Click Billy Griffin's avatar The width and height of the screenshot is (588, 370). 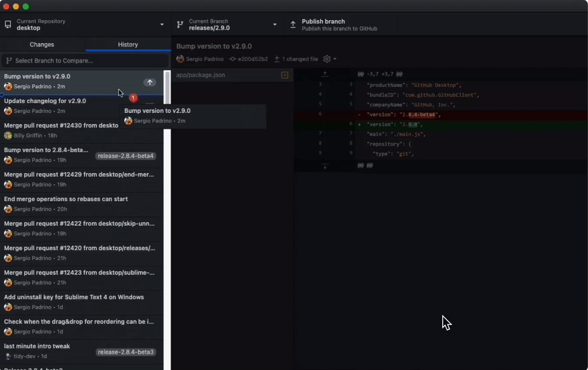point(8,136)
